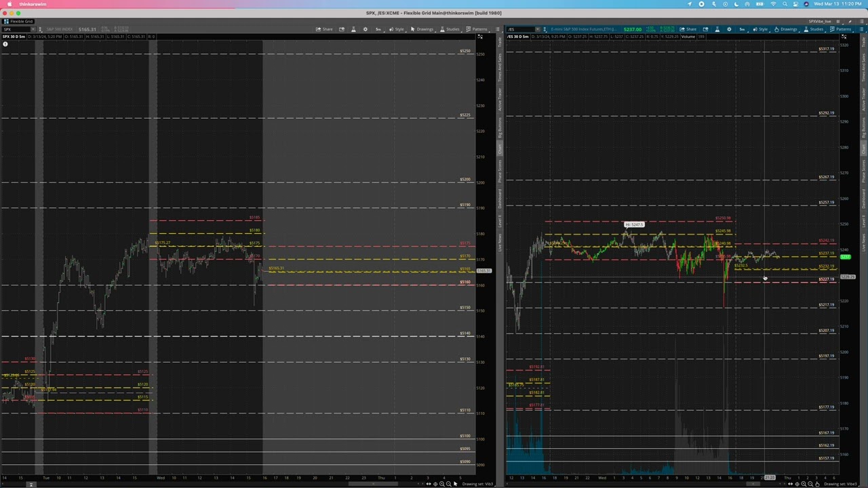Open the Trade side tab on SPX chart
Screen dimensions: 868x488
point(500,43)
